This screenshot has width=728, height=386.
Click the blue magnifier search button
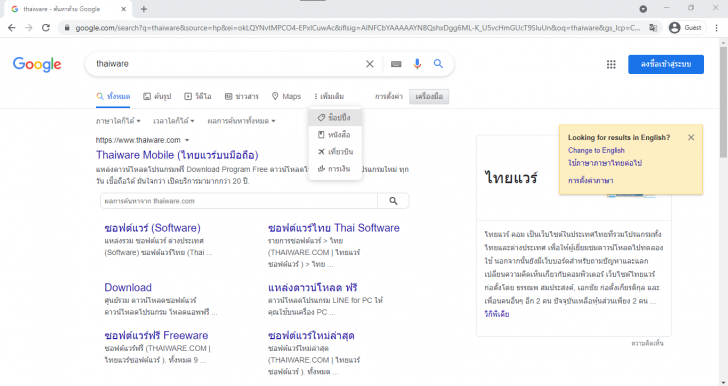click(x=438, y=64)
